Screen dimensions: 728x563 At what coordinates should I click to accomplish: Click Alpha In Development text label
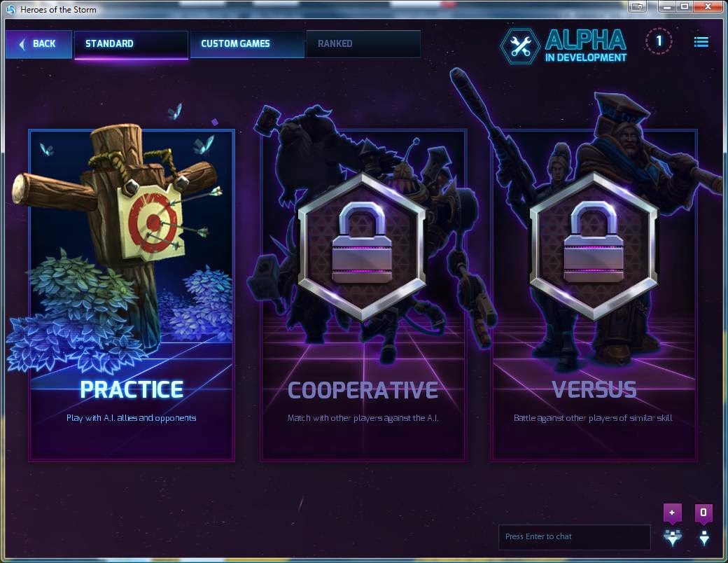(x=585, y=46)
